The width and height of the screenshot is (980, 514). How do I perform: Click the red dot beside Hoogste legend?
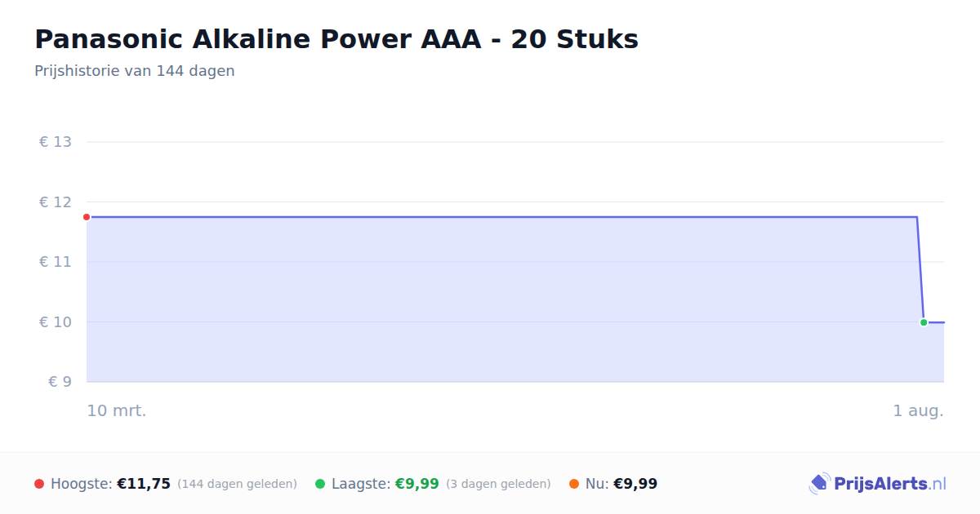pyautogui.click(x=39, y=484)
